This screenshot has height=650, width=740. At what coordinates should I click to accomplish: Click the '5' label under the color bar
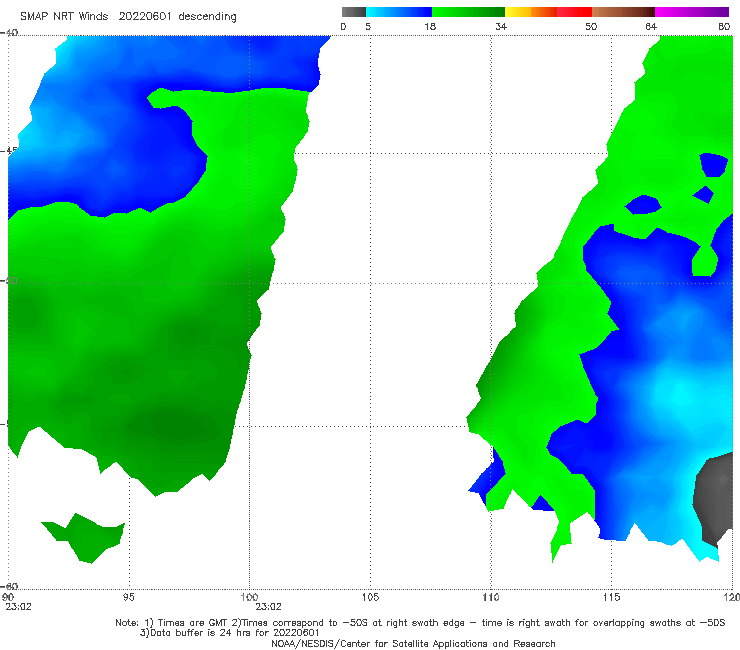point(368,27)
